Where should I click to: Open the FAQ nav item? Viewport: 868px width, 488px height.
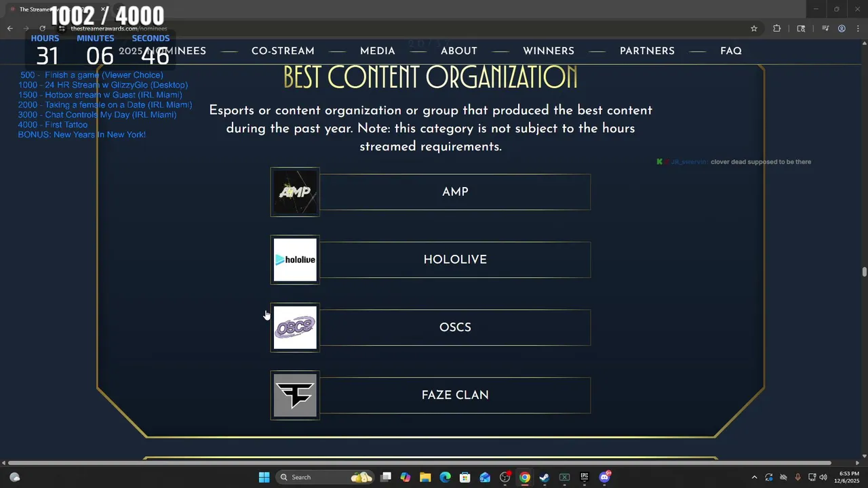point(731,51)
